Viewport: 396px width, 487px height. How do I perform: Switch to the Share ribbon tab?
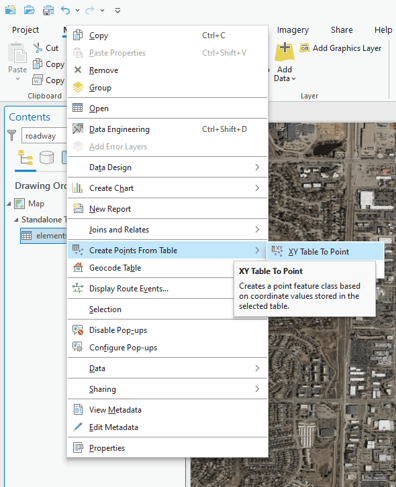342,30
